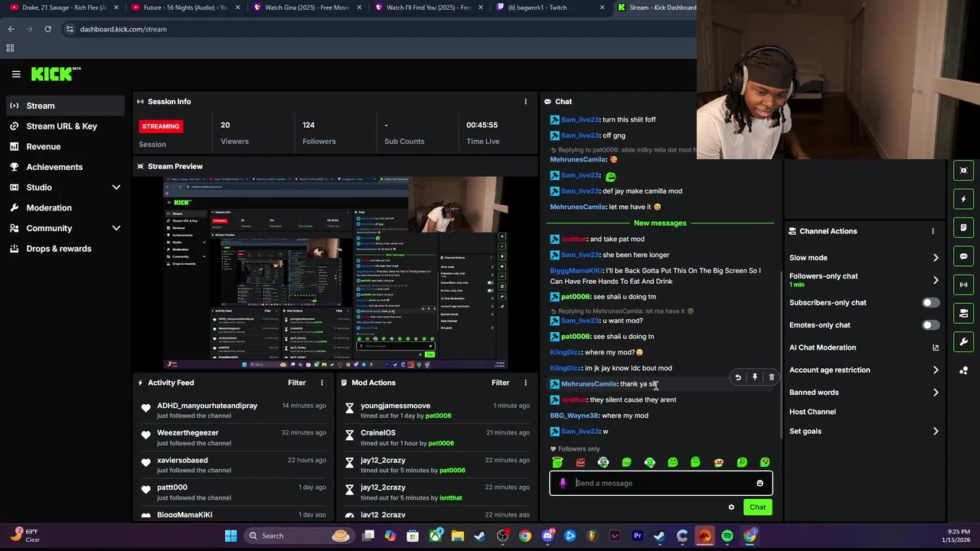Toggle Subscribers-only chat switch
Screen dimensions: 980x551
[930, 303]
